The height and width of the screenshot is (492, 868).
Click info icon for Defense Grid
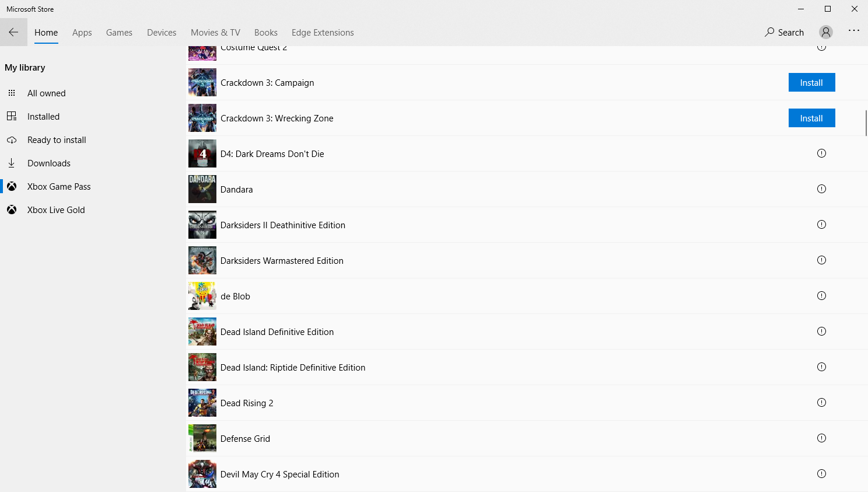pos(821,438)
